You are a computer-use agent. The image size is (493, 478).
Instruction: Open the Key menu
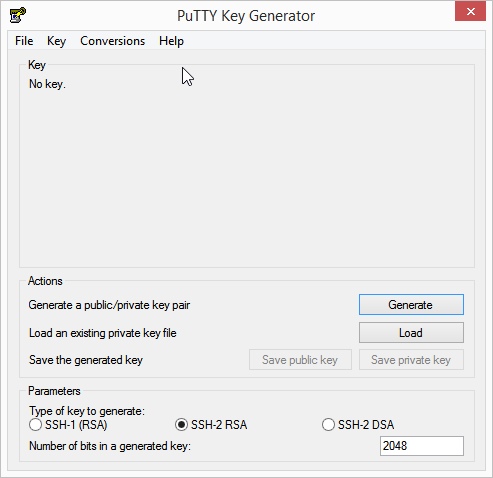pos(56,41)
